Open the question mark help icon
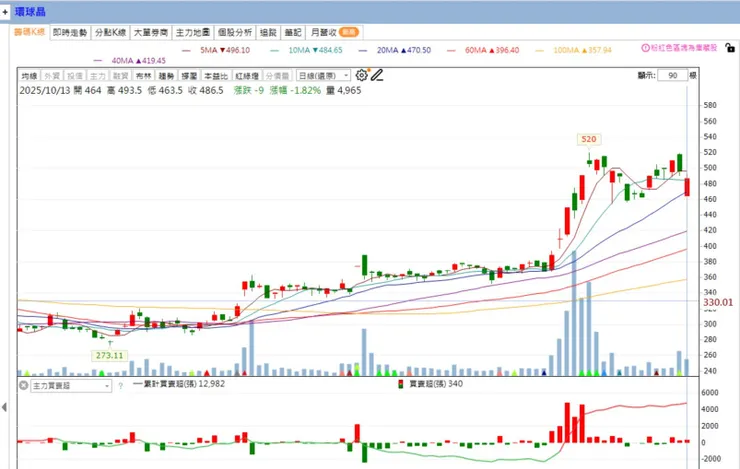 120,386
